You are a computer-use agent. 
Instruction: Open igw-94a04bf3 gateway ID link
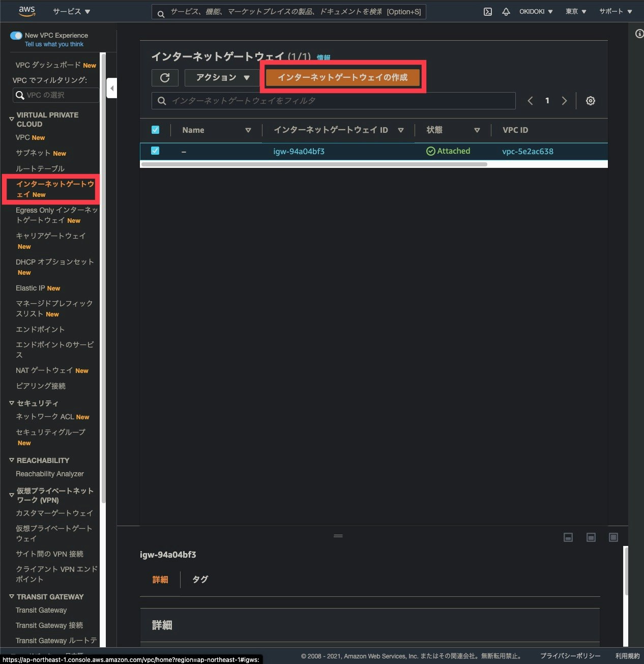click(299, 151)
